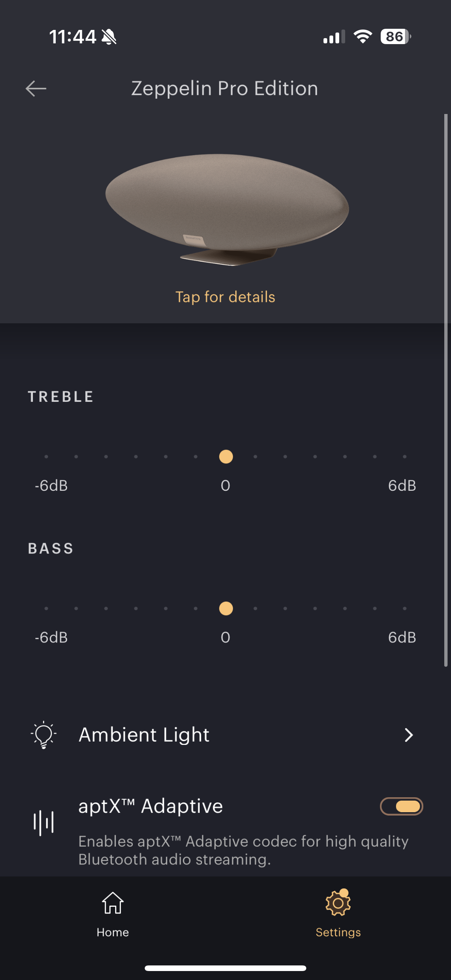Open Ambient Light chevron arrow
The width and height of the screenshot is (451, 980).
tap(408, 735)
